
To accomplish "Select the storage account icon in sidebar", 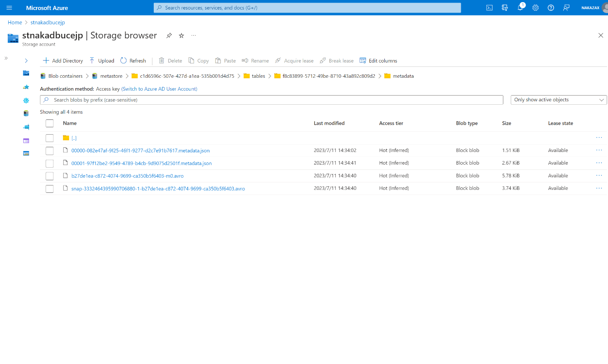I will [x=26, y=73].
